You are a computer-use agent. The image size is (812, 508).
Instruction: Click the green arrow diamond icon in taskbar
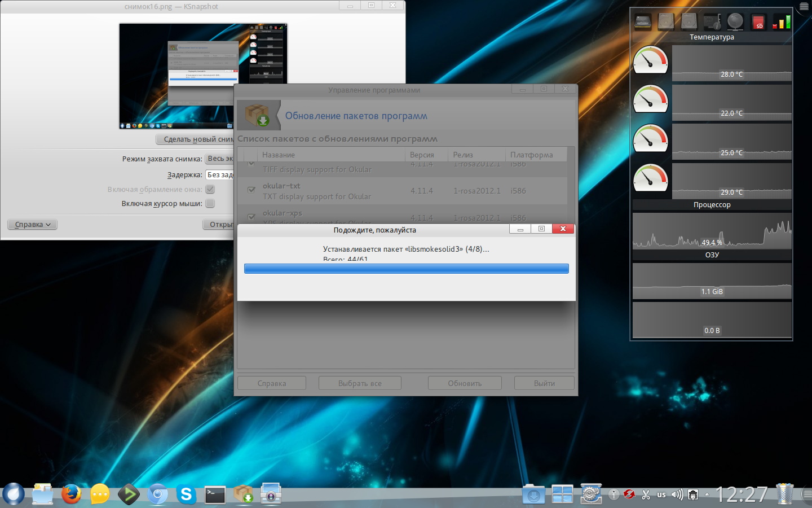[129, 494]
